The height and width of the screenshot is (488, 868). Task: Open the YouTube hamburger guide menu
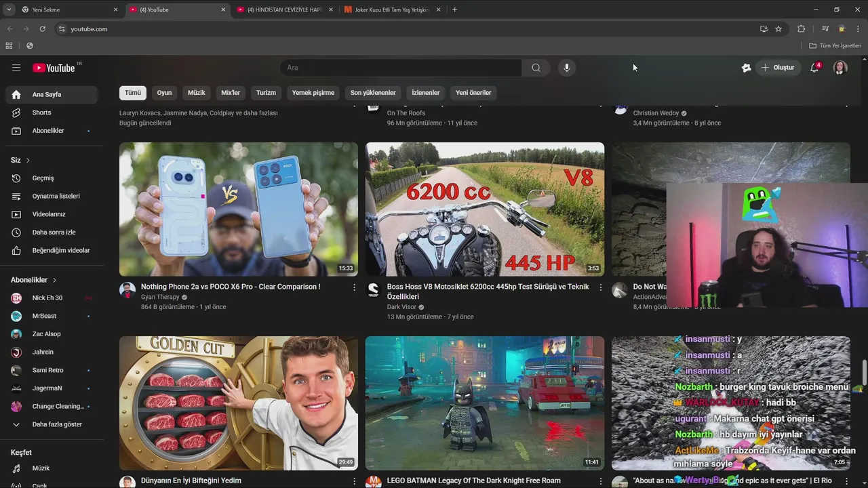16,68
